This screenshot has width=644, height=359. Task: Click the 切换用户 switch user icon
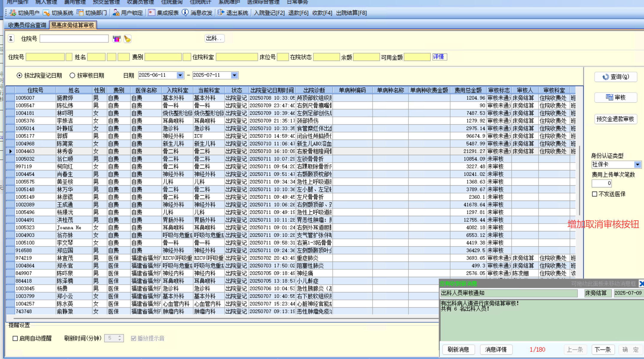pyautogui.click(x=13, y=13)
